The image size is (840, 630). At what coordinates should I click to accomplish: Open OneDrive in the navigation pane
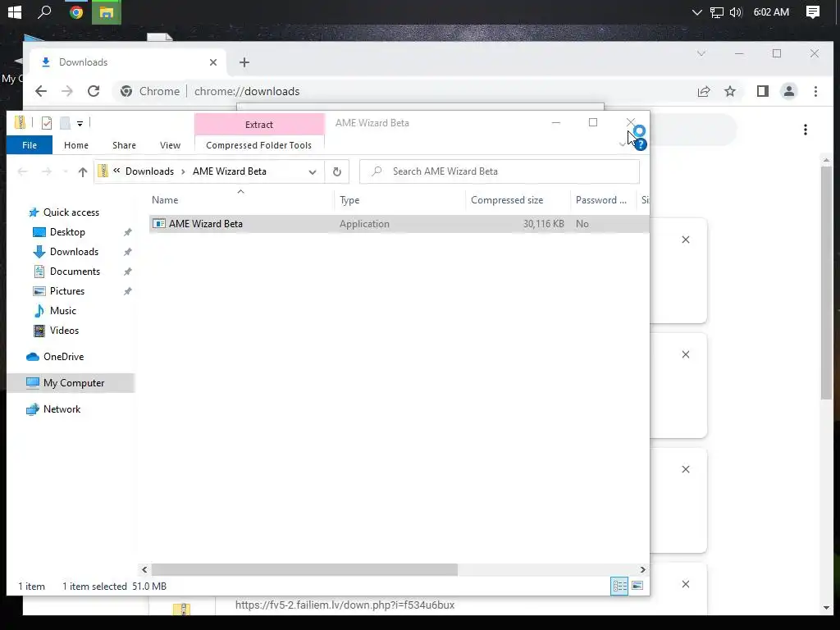63,357
